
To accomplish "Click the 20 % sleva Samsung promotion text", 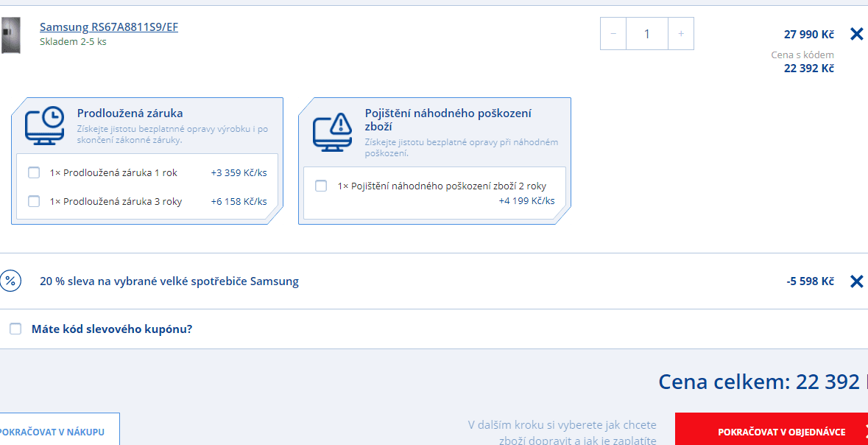I will point(169,281).
